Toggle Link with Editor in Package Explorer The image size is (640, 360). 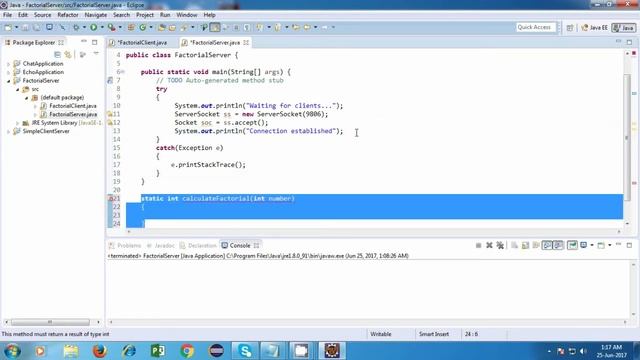68,54
